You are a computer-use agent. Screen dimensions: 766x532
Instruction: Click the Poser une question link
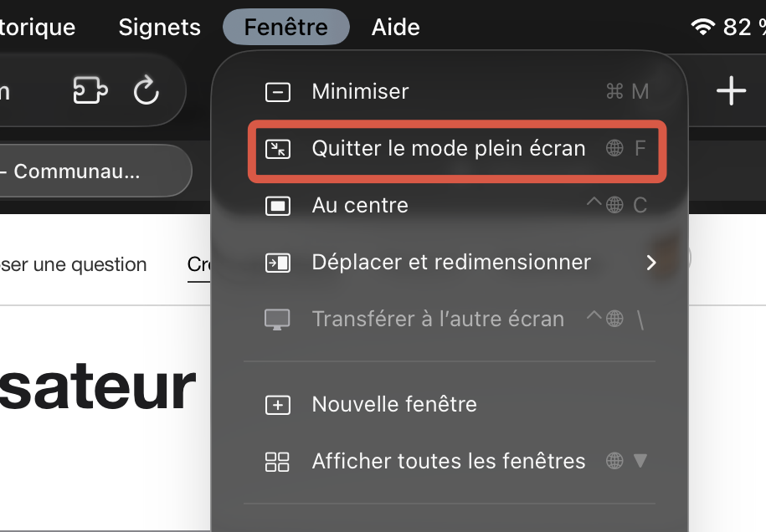[74, 264]
